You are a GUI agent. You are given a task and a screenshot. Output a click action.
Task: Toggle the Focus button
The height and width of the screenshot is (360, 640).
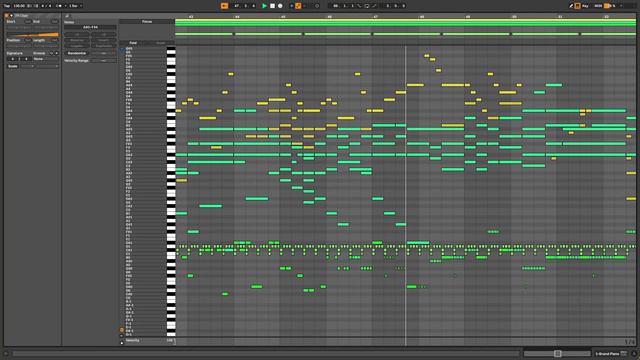(x=147, y=21)
